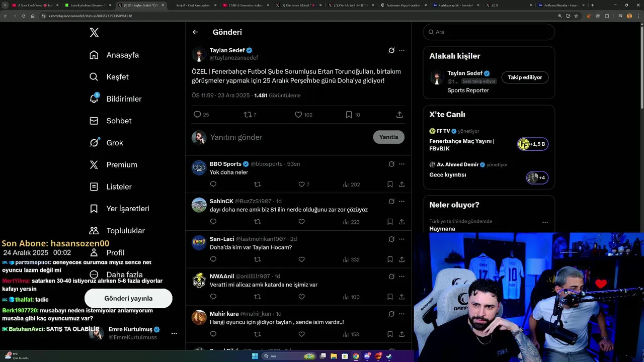Open options for Haymana trend
Viewport: 644px width, 362px height.
click(x=545, y=222)
